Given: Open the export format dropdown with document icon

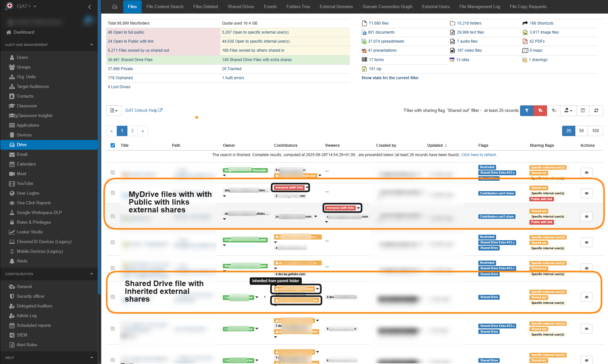Looking at the screenshot, I should 114,111.
